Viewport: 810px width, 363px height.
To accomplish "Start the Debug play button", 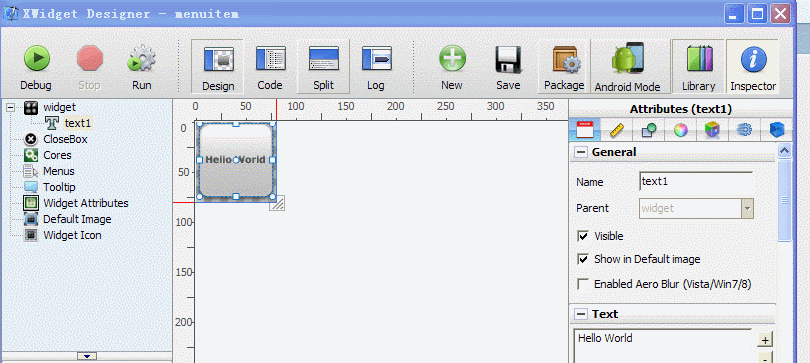I will (x=36, y=58).
